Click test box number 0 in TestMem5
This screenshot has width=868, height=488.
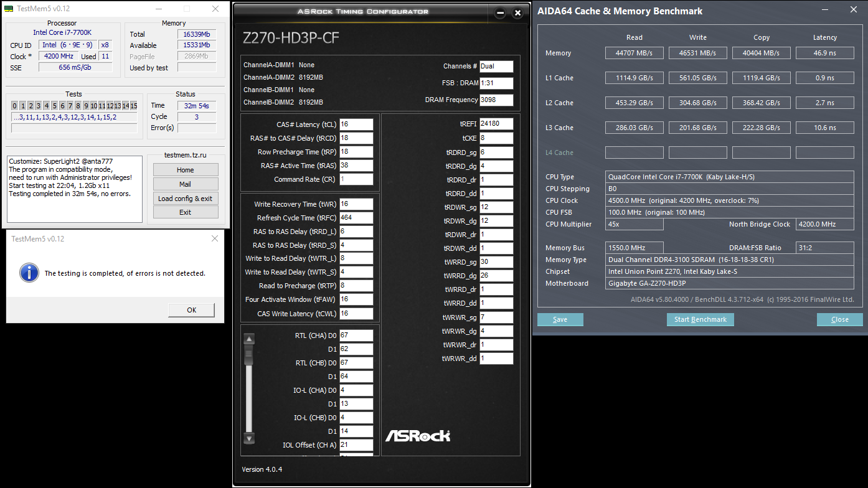[15, 106]
